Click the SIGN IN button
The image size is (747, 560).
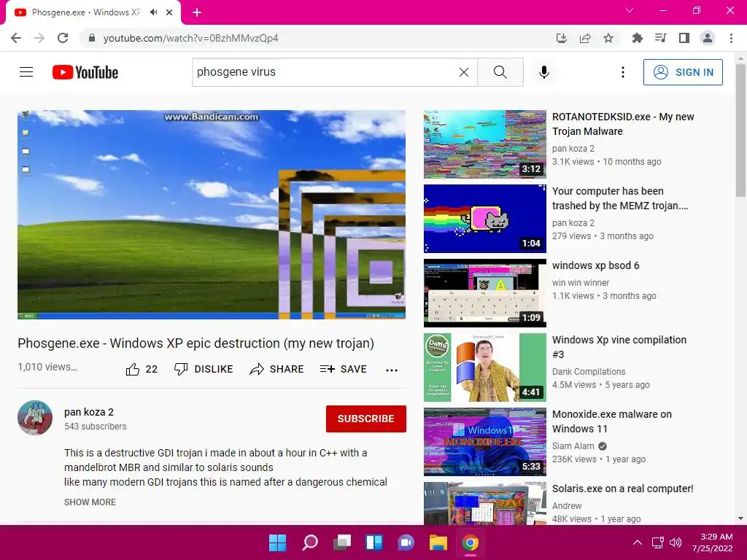click(x=683, y=72)
